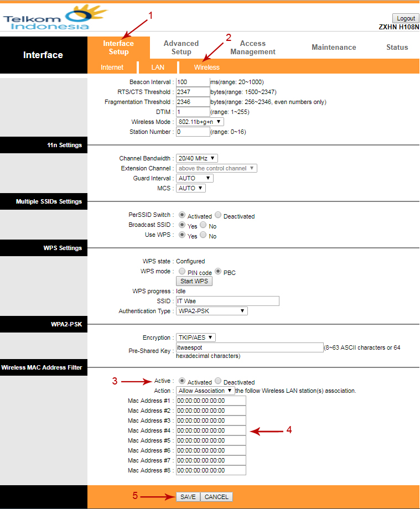
Task: Deactivate the Wireless MAC Address Filter
Action: click(218, 381)
